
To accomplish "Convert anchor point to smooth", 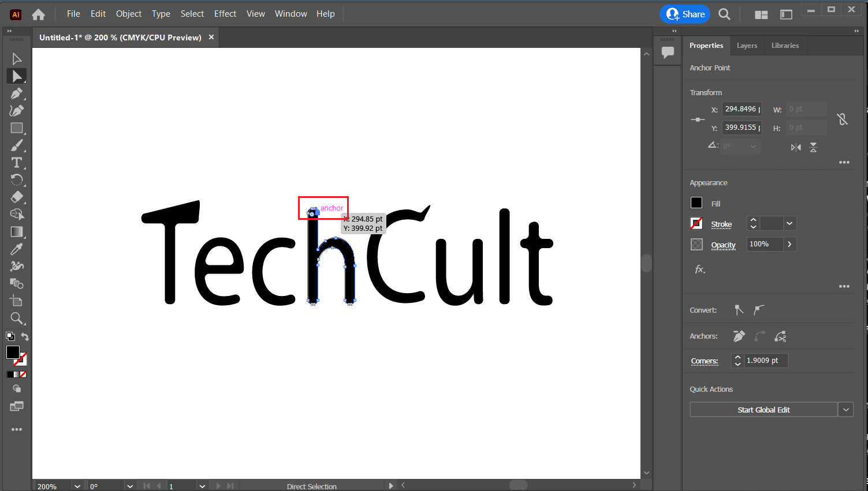I will click(x=759, y=310).
